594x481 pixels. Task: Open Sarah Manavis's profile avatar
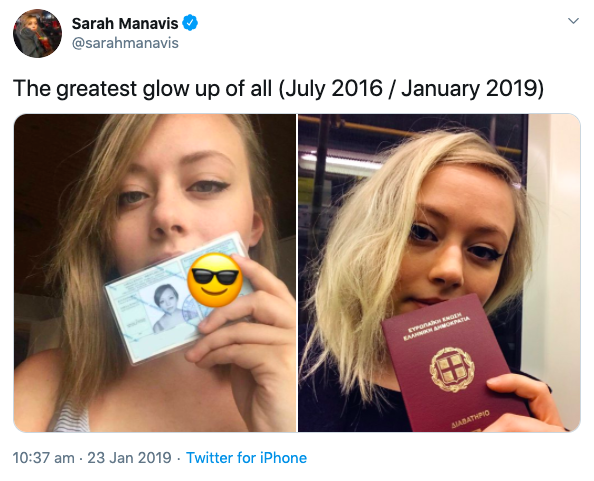pyautogui.click(x=37, y=33)
